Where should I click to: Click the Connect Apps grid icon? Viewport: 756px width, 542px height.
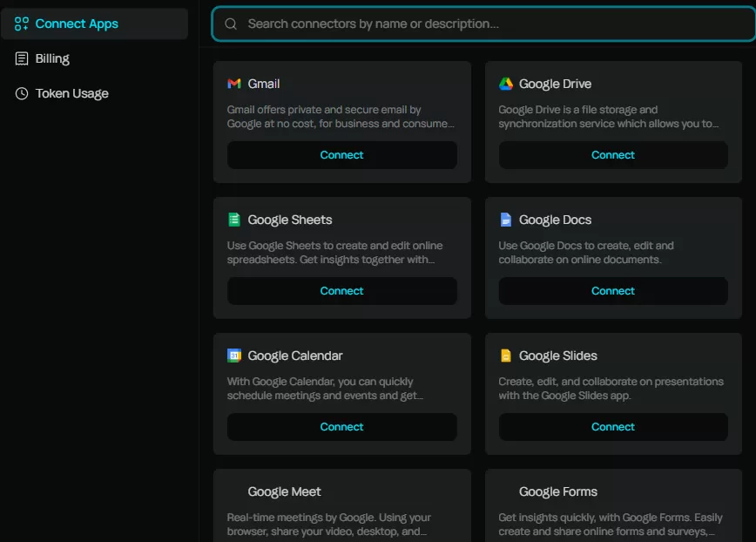point(22,24)
